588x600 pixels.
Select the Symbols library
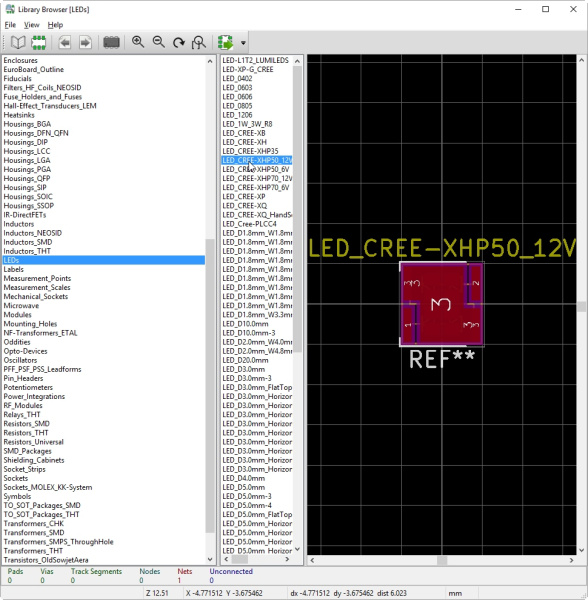17,496
